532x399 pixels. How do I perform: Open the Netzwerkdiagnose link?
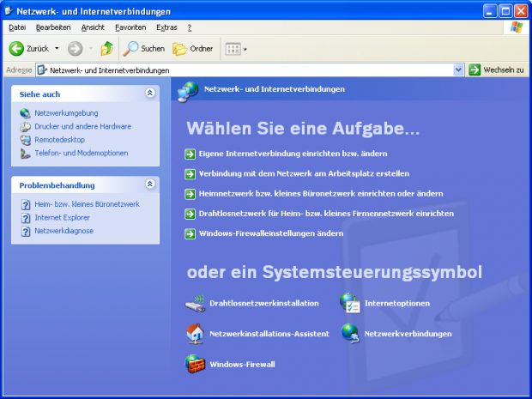pos(63,231)
